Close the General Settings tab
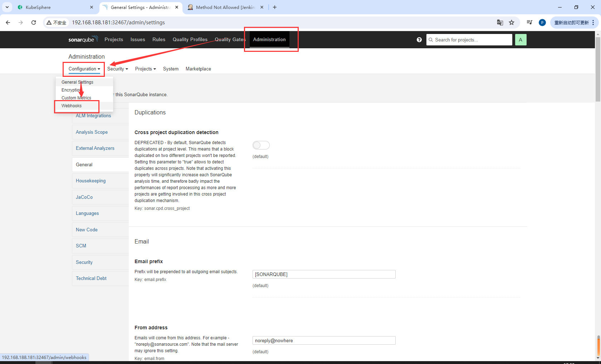The image size is (601, 364). (x=177, y=7)
